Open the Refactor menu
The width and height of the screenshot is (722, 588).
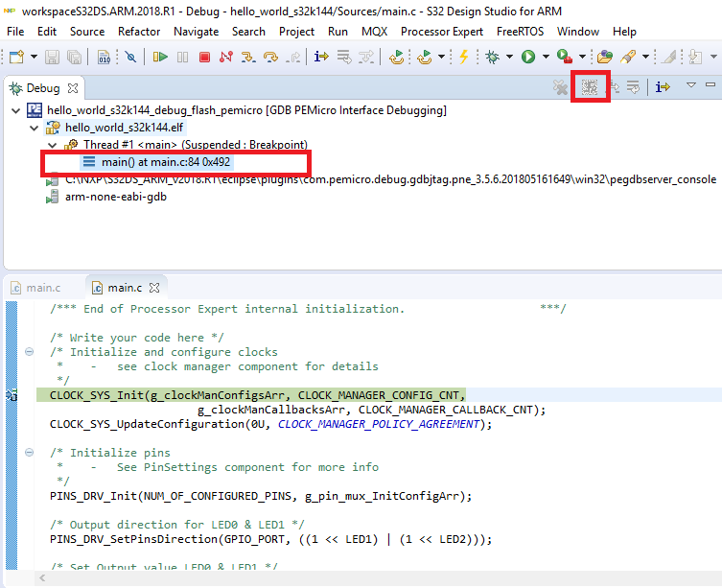(x=139, y=32)
